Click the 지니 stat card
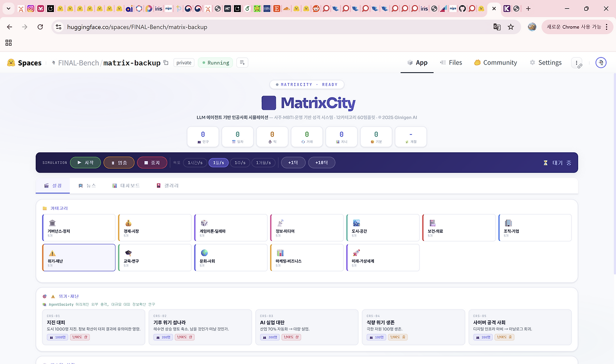Screen dimensions: 616x364 click(342, 137)
